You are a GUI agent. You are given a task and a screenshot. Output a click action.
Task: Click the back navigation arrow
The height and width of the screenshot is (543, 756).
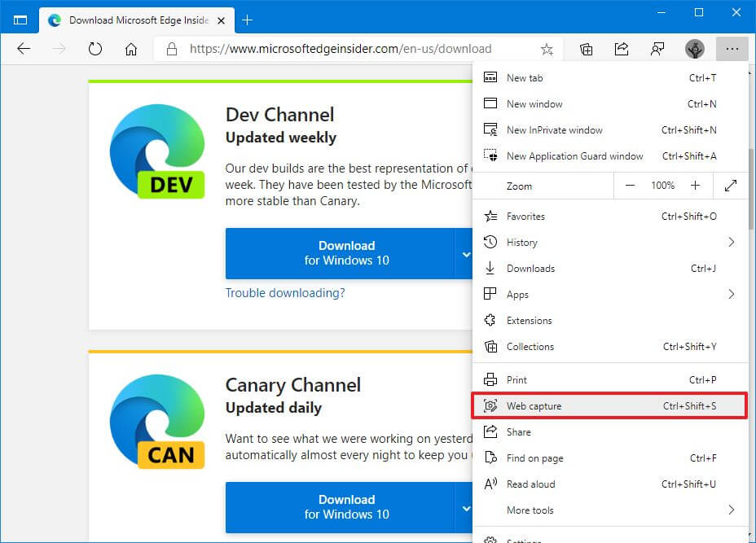(24, 49)
